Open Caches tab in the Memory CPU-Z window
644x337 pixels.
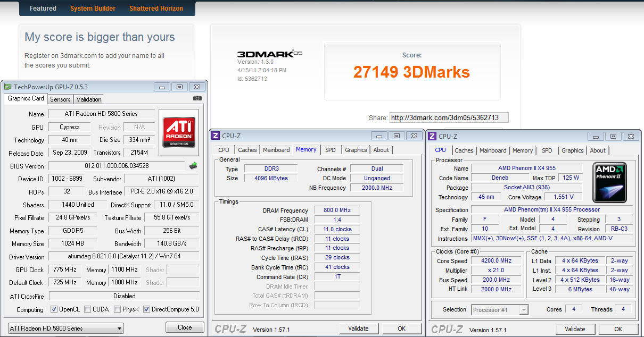coord(247,150)
